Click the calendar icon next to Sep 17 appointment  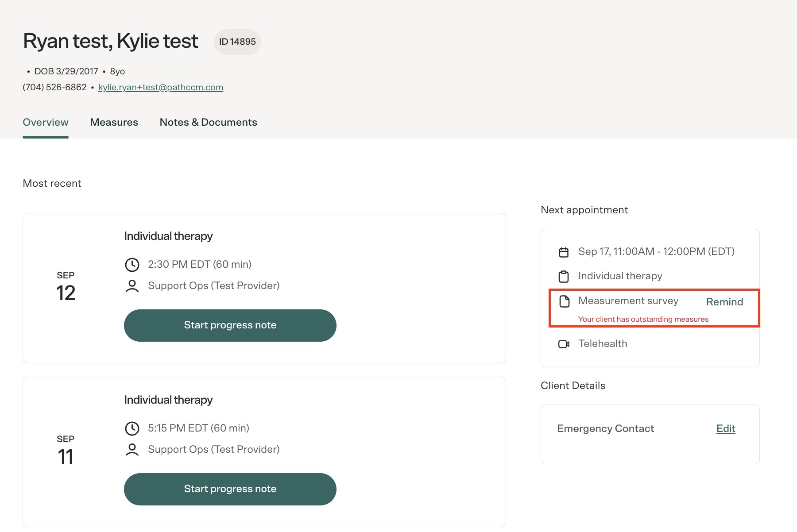point(564,252)
